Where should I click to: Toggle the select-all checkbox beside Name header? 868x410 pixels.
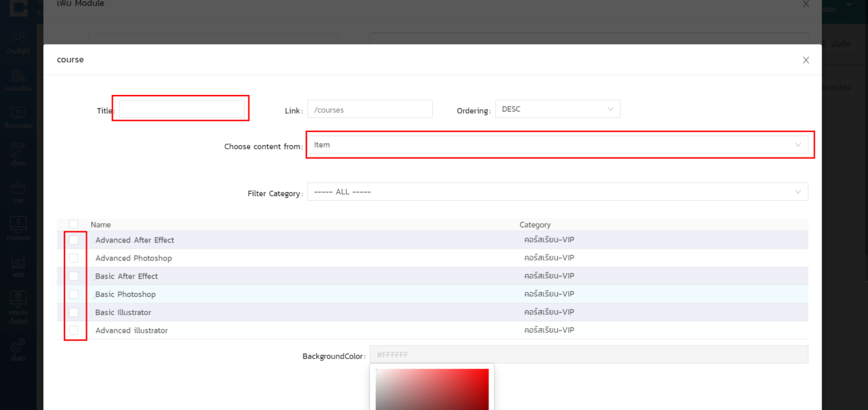click(74, 225)
